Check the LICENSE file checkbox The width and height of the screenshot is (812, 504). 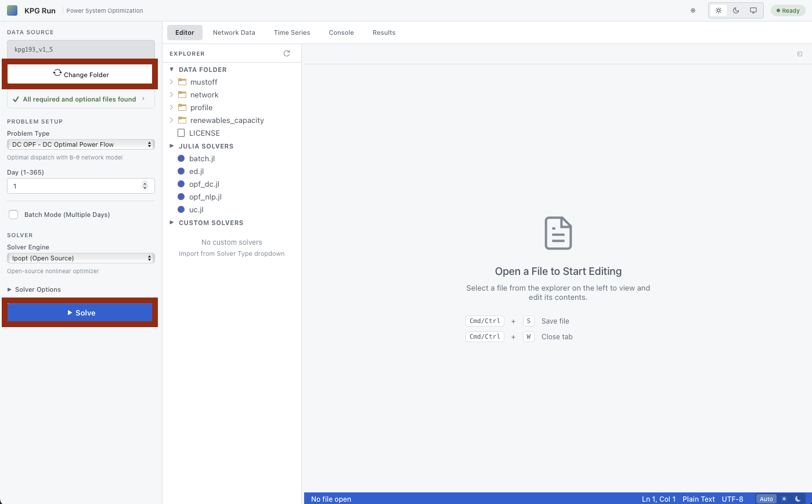pyautogui.click(x=181, y=133)
